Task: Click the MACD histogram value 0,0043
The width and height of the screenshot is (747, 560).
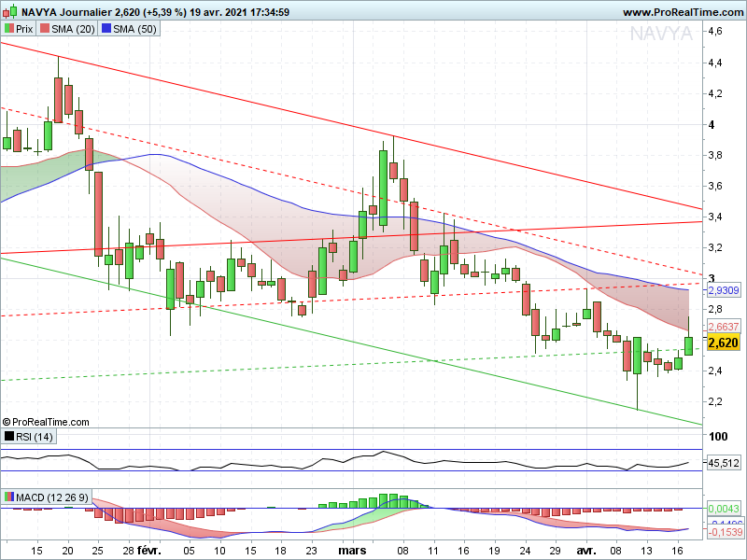Action: 723,509
